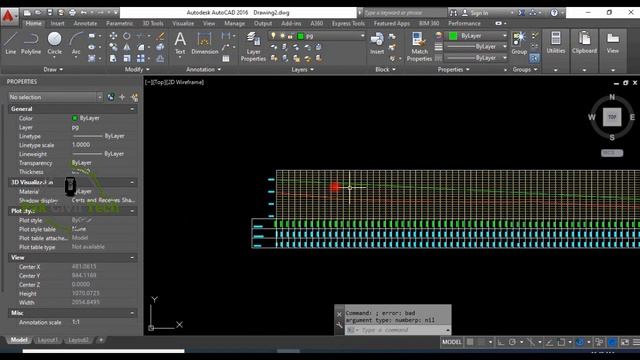Switch to the Model tab

pyautogui.click(x=19, y=340)
